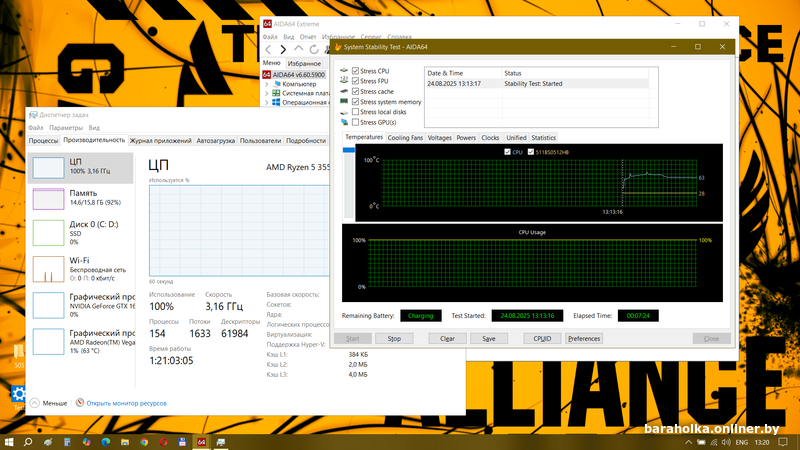Collapse Task Manager with Меньше

click(x=49, y=403)
